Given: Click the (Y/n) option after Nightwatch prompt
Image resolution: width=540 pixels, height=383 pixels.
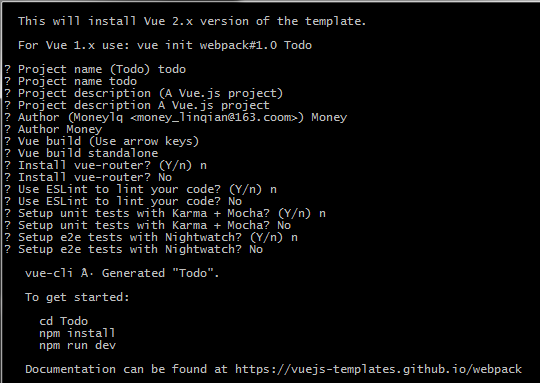Looking at the screenshot, I should [267, 237].
